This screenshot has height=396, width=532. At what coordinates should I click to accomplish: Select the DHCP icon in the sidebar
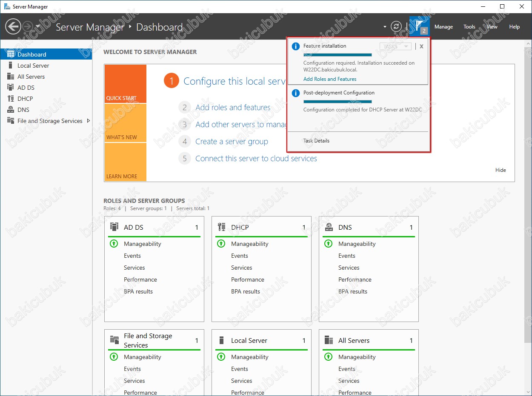[x=11, y=99]
